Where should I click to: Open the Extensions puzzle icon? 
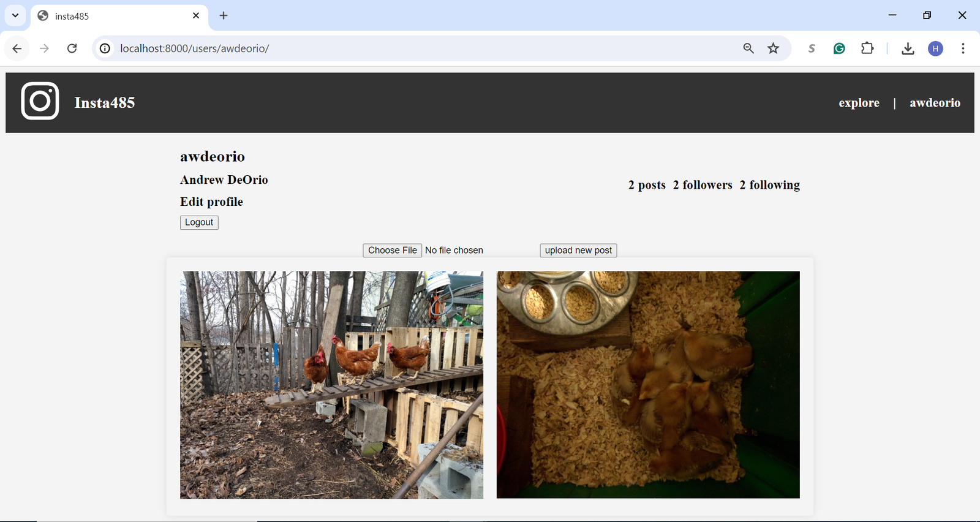[x=867, y=48]
